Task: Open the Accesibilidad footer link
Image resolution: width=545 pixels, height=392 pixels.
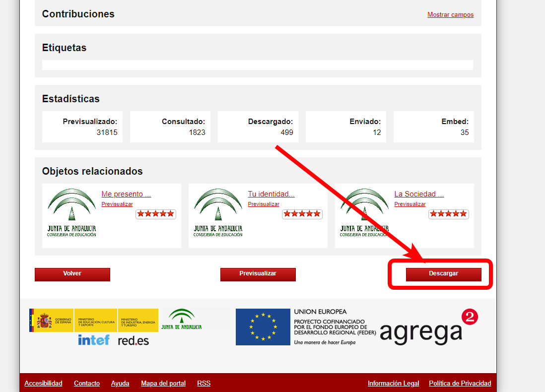Action: (x=43, y=384)
